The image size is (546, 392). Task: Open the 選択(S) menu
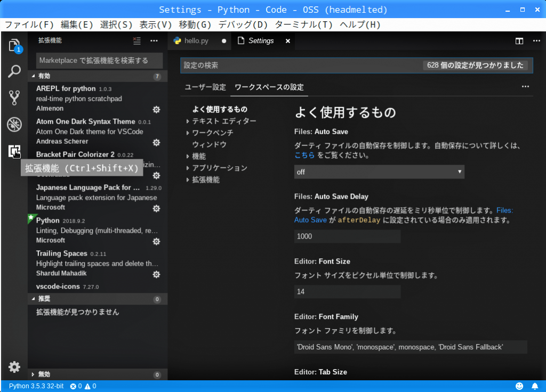[x=116, y=24]
